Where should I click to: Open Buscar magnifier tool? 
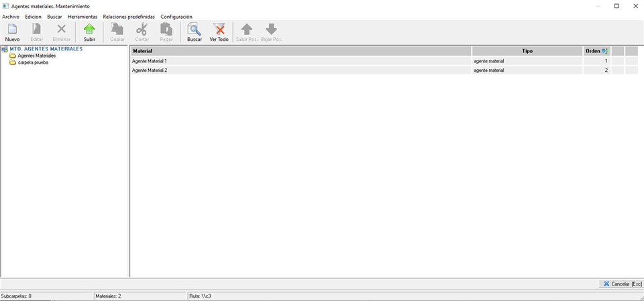[x=195, y=29]
